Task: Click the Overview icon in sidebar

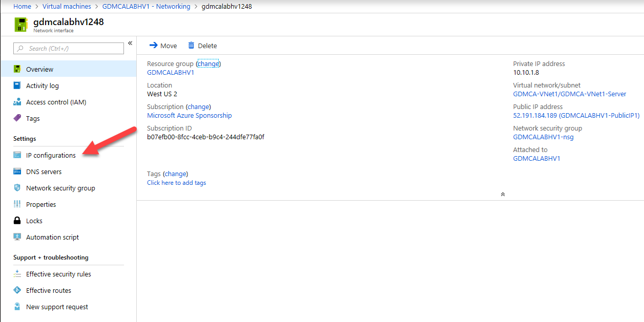Action: [17, 69]
